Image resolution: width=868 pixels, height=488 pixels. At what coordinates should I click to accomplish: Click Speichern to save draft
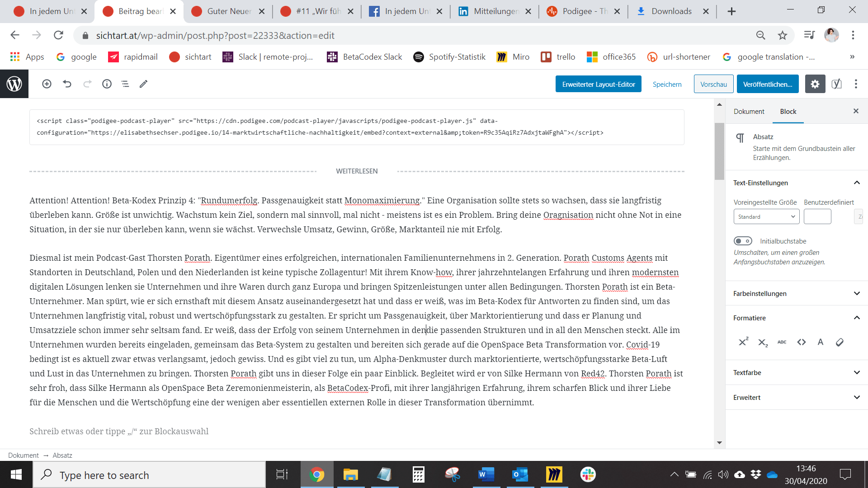[667, 84]
